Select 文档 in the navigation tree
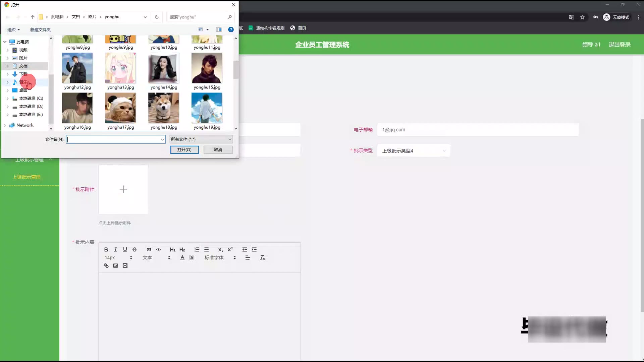 click(23, 66)
